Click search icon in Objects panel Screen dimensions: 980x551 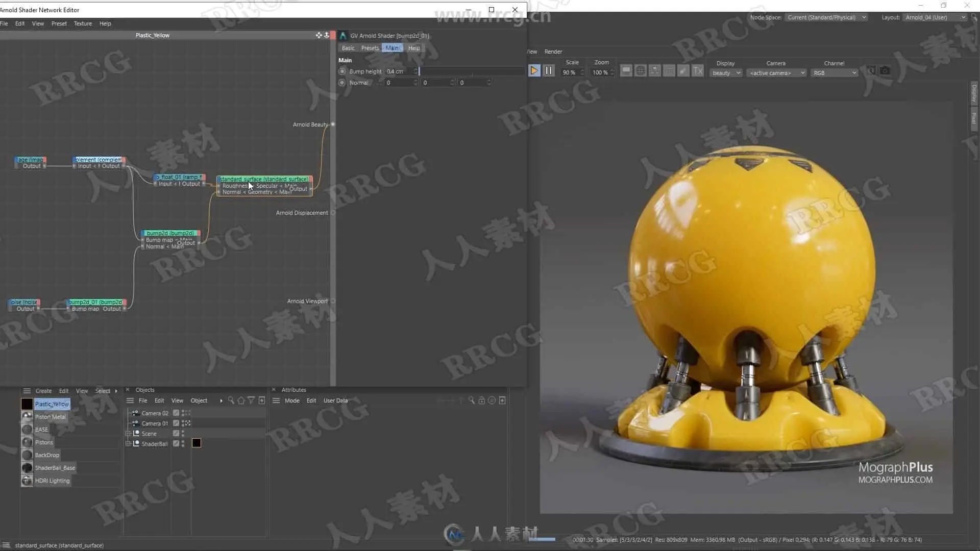click(231, 400)
